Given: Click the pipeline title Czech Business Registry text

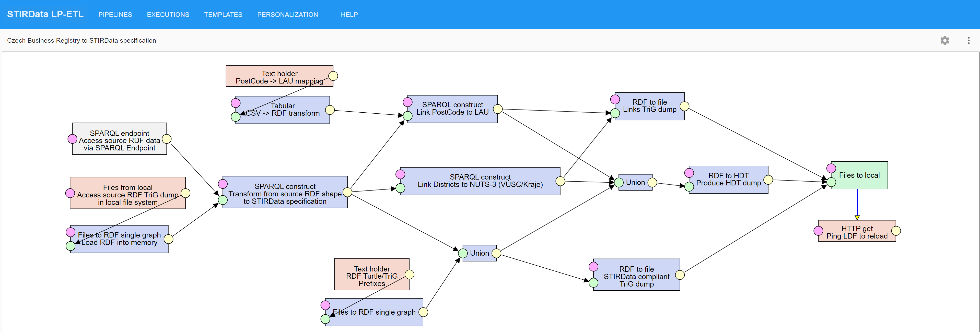Looking at the screenshot, I should (x=81, y=41).
